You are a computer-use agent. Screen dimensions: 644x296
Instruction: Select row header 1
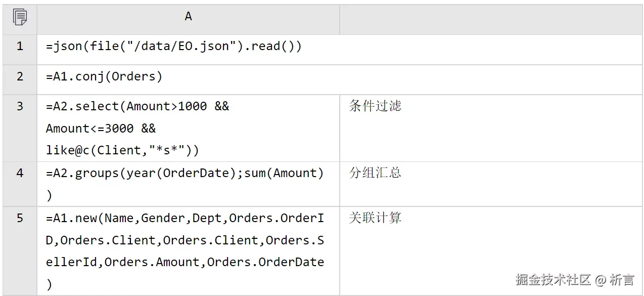20,47
